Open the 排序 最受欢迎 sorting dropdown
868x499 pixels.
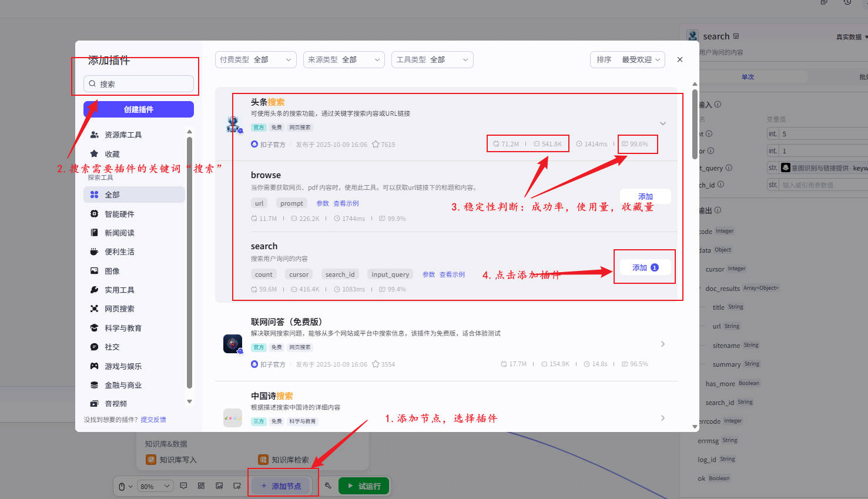(627, 59)
